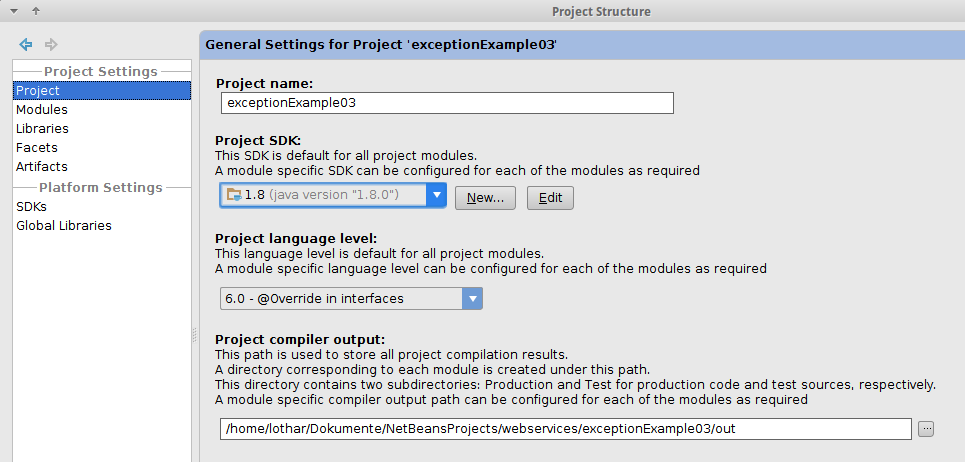Image resolution: width=965 pixels, height=462 pixels.
Task: Go to Facets settings
Action: tap(37, 148)
